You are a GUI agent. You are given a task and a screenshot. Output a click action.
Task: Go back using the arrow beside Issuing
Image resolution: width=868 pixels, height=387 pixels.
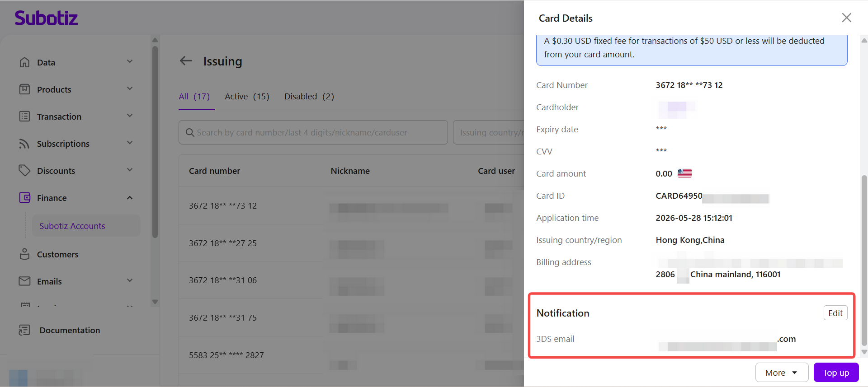(186, 61)
